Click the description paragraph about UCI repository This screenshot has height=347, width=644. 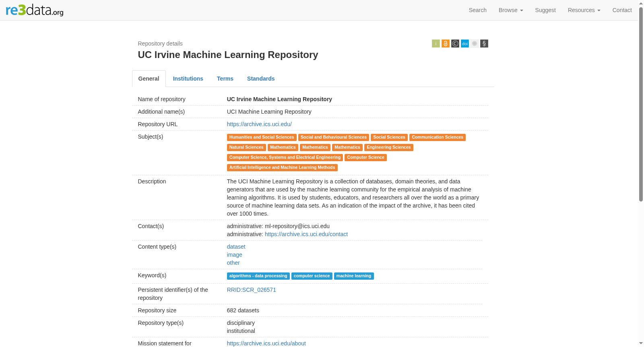353,197
